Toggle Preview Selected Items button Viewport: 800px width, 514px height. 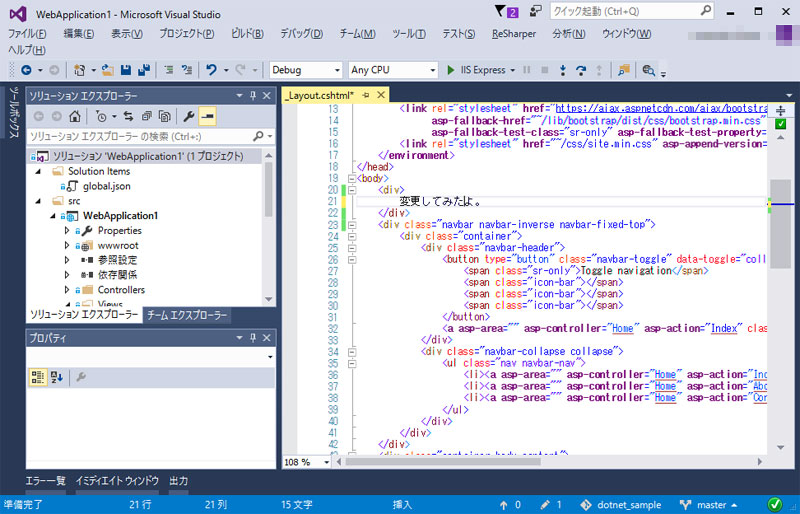click(x=207, y=116)
